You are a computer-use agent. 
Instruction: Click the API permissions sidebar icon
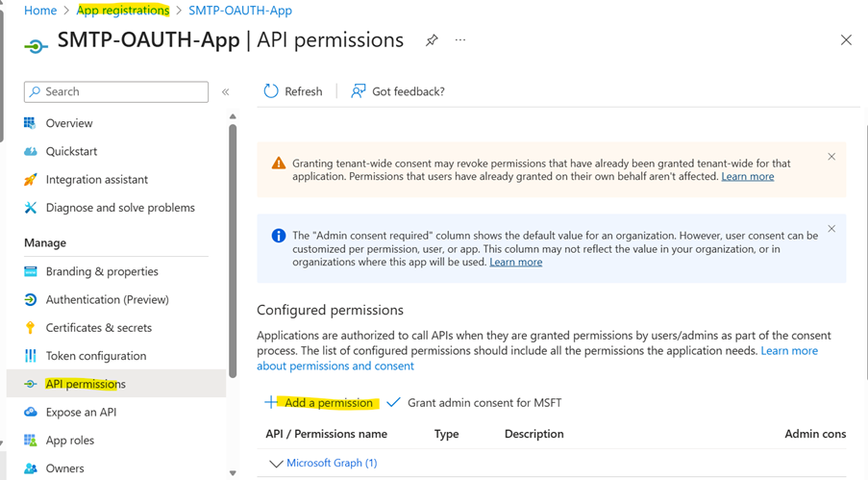click(31, 384)
